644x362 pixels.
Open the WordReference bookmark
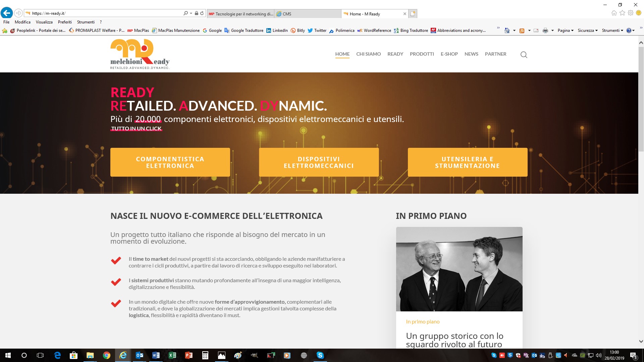pyautogui.click(x=374, y=31)
